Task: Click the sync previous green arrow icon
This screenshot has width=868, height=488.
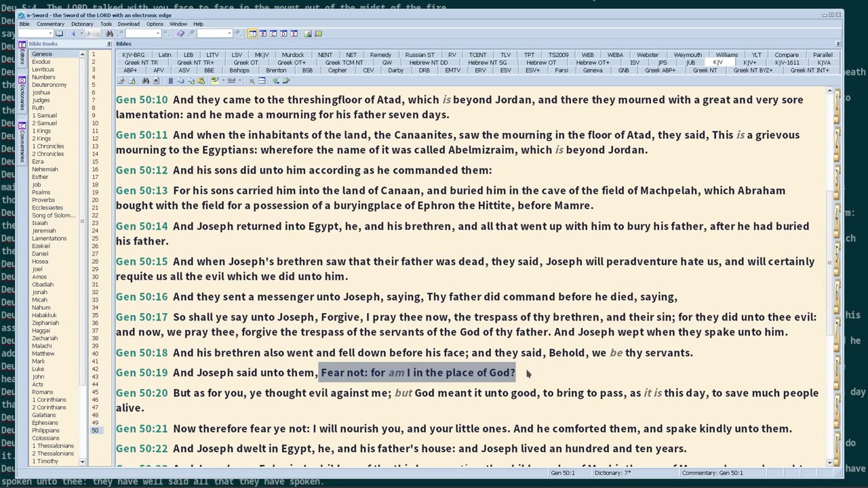Action: (275, 81)
